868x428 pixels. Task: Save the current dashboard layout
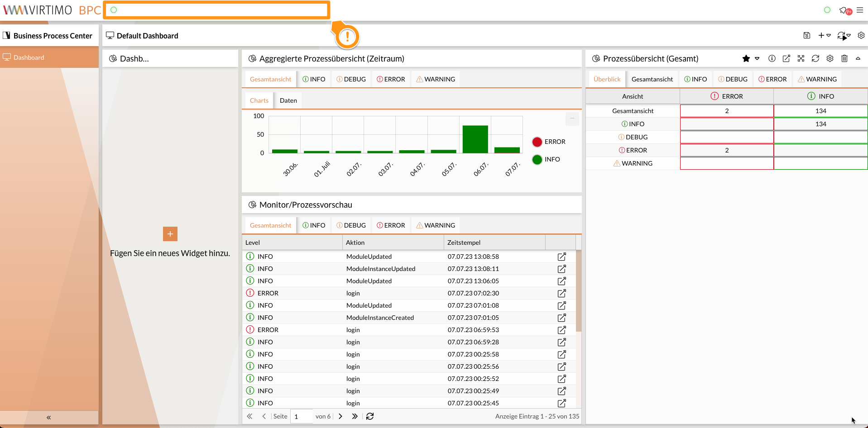click(x=807, y=35)
